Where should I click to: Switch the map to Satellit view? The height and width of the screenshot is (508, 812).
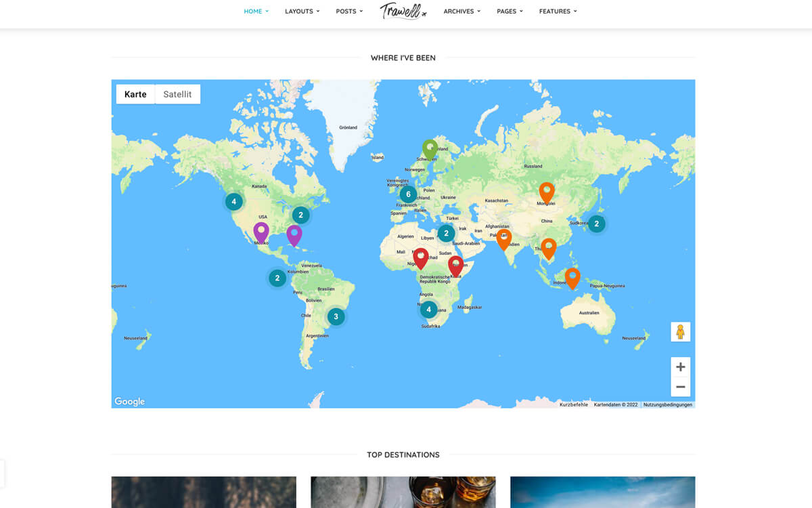click(x=177, y=94)
